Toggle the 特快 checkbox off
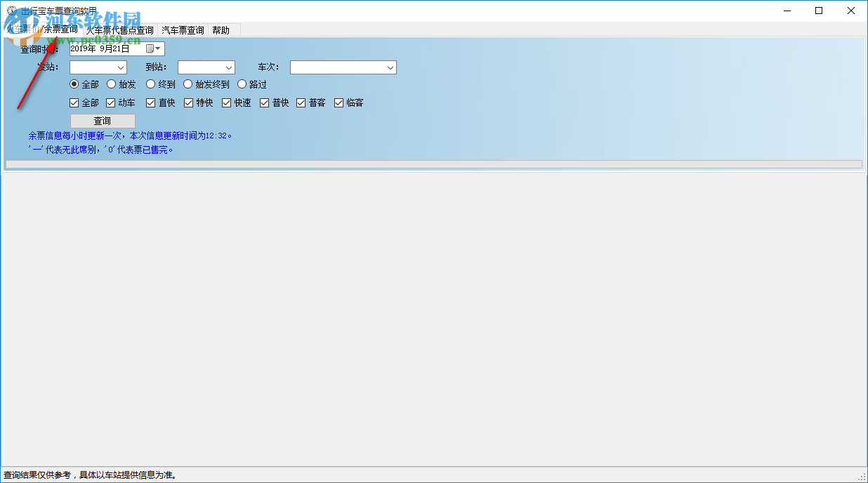 (x=187, y=102)
